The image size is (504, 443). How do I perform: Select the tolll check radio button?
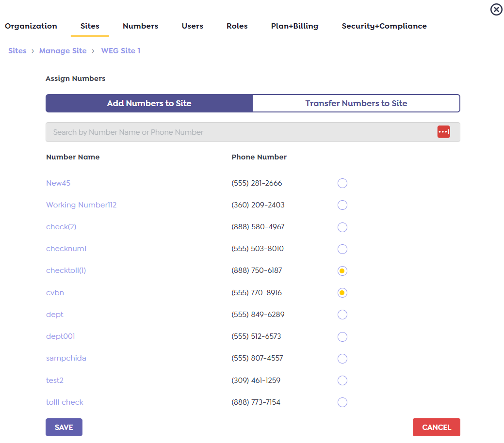342,402
